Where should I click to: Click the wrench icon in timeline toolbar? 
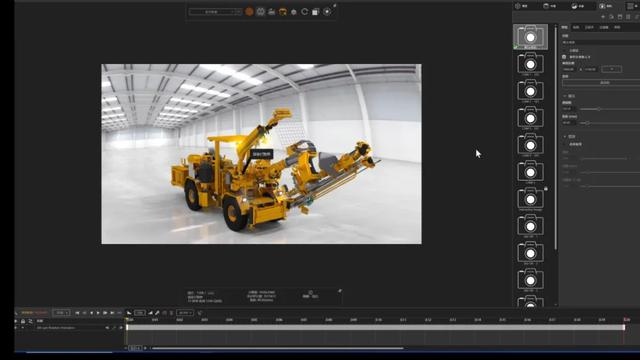coord(157,313)
